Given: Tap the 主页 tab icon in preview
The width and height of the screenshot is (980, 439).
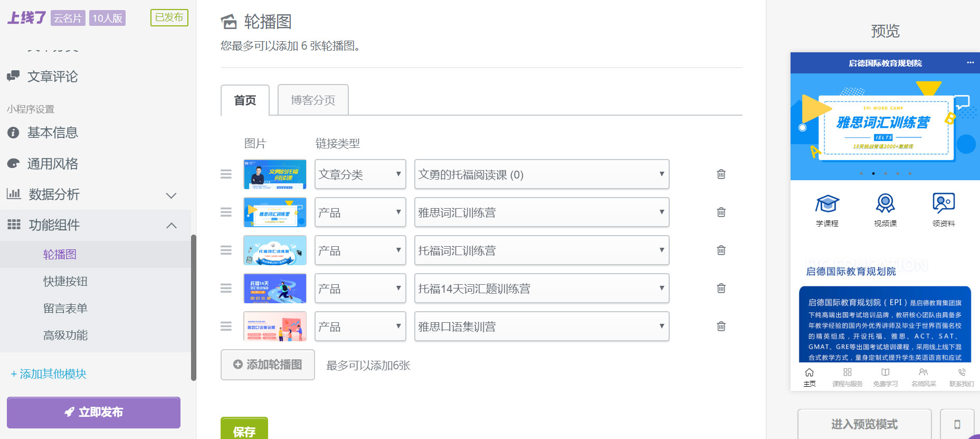Looking at the screenshot, I should (809, 372).
